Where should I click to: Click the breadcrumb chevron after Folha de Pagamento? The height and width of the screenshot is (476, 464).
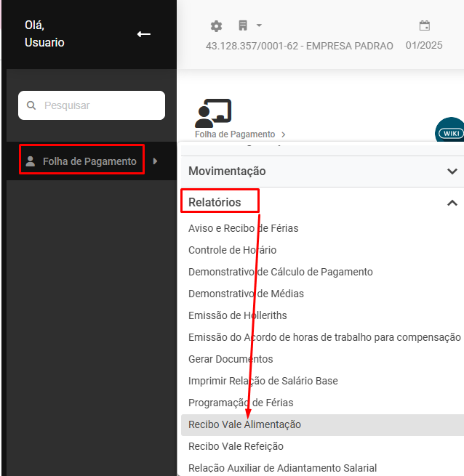283,134
